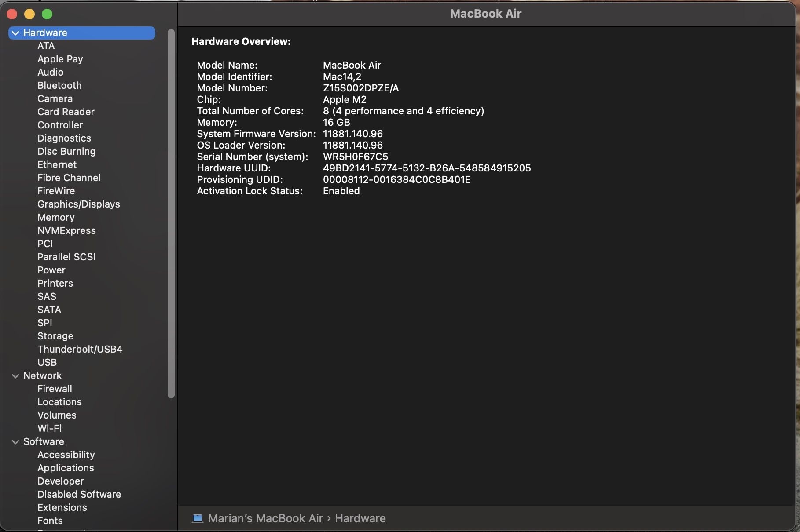
Task: Open the PCI section
Action: (45, 244)
